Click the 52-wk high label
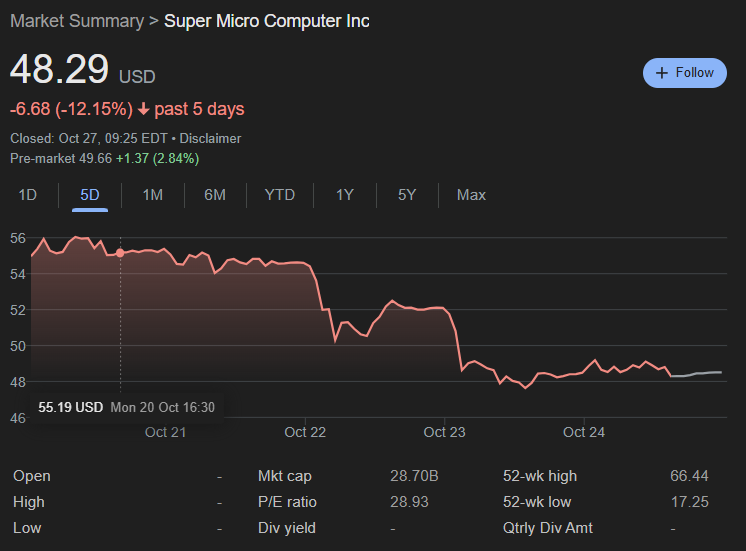746x551 pixels. [x=540, y=476]
